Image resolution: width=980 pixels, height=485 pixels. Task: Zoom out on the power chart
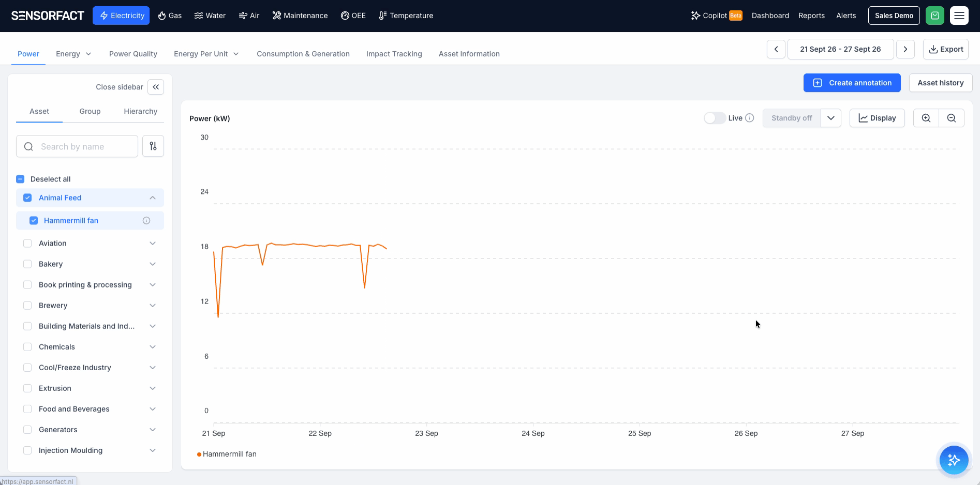tap(952, 118)
